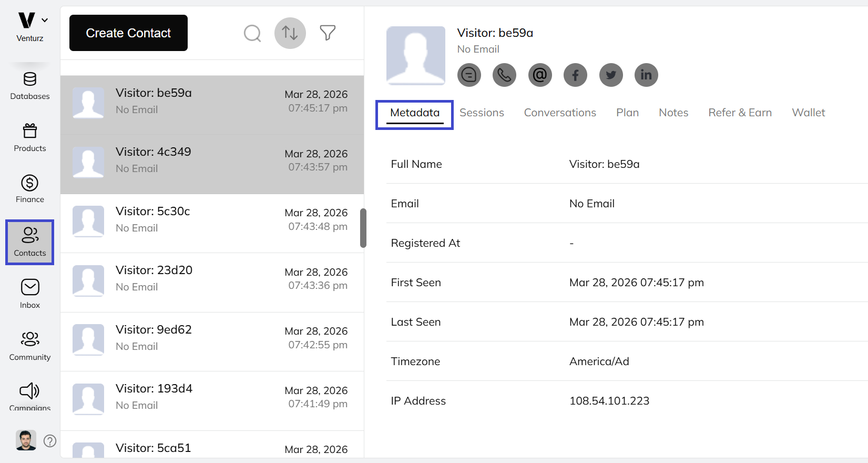Click the large contact profile photo placeholder
Image resolution: width=868 pixels, height=463 pixels.
[416, 56]
